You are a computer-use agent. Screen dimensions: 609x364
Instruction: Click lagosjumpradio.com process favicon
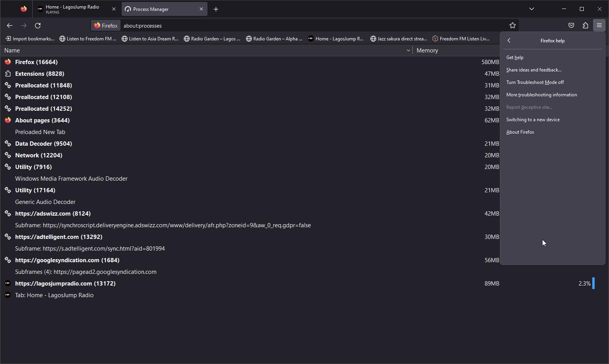pos(8,283)
